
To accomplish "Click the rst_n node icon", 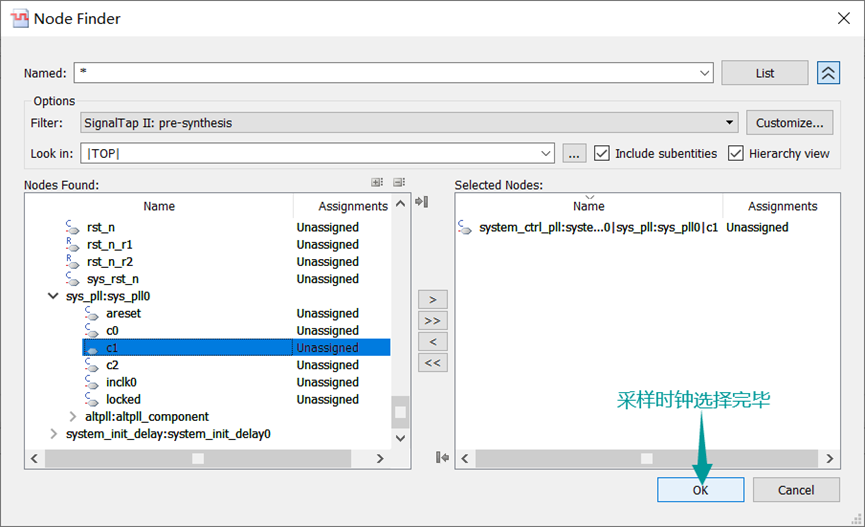I will [72, 227].
